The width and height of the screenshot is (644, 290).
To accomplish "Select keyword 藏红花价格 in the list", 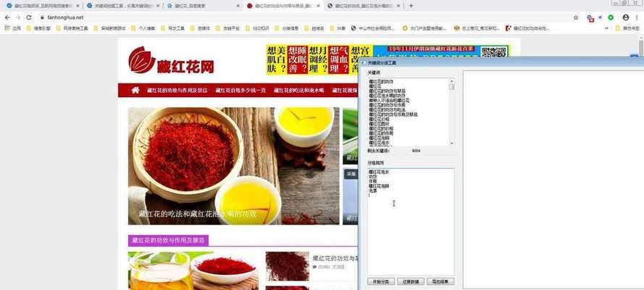I will [x=378, y=120].
